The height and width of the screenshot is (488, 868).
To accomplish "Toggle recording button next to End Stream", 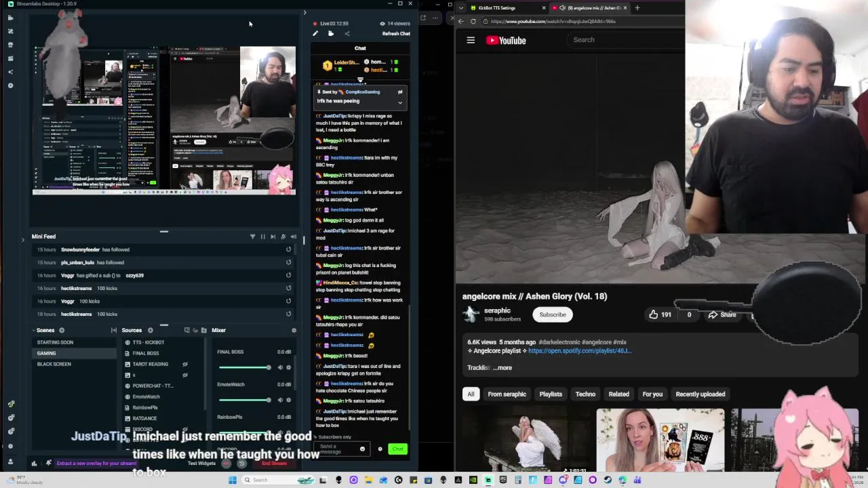I will pyautogui.click(x=226, y=464).
